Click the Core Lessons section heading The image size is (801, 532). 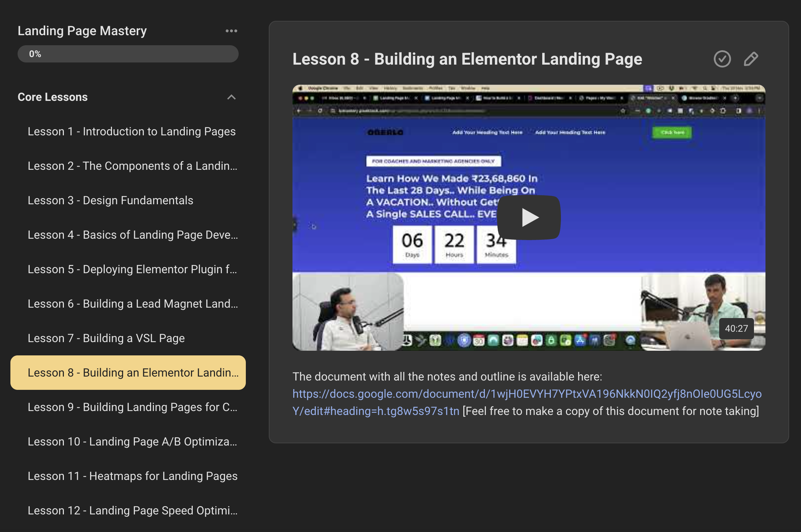click(53, 97)
